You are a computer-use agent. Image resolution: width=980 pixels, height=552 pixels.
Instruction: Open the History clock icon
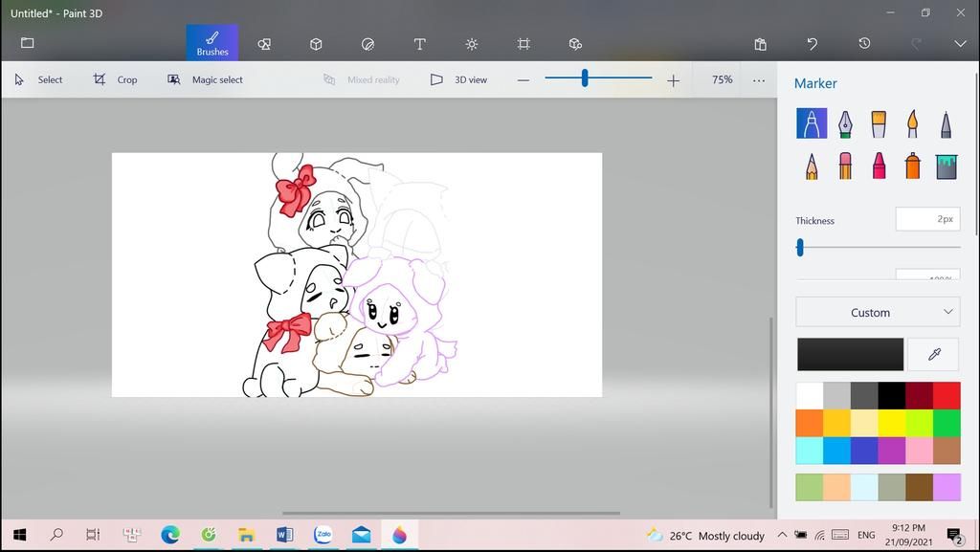pos(864,44)
